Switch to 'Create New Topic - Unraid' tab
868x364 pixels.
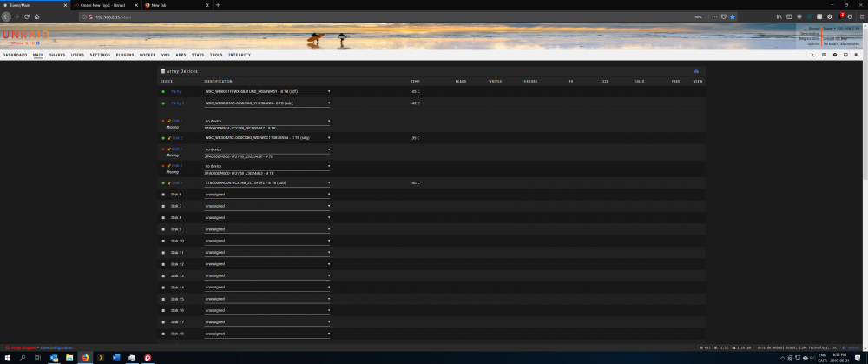[106, 5]
